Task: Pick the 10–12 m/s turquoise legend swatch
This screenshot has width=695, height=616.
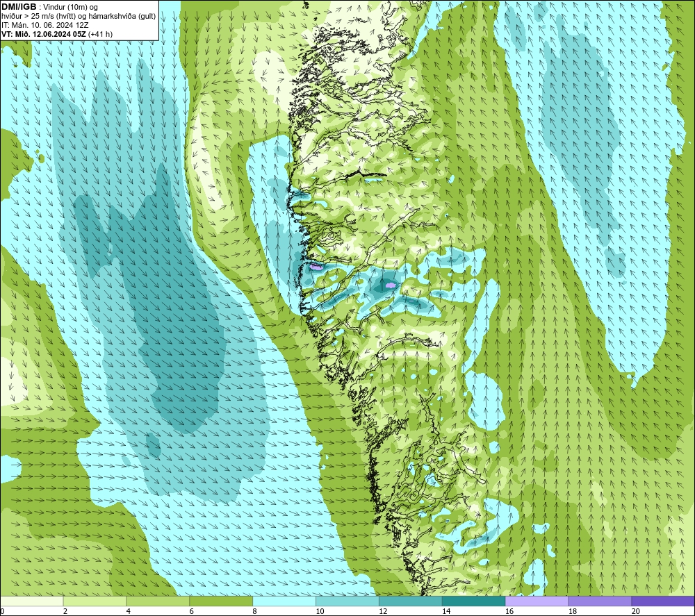Action: click(347, 601)
